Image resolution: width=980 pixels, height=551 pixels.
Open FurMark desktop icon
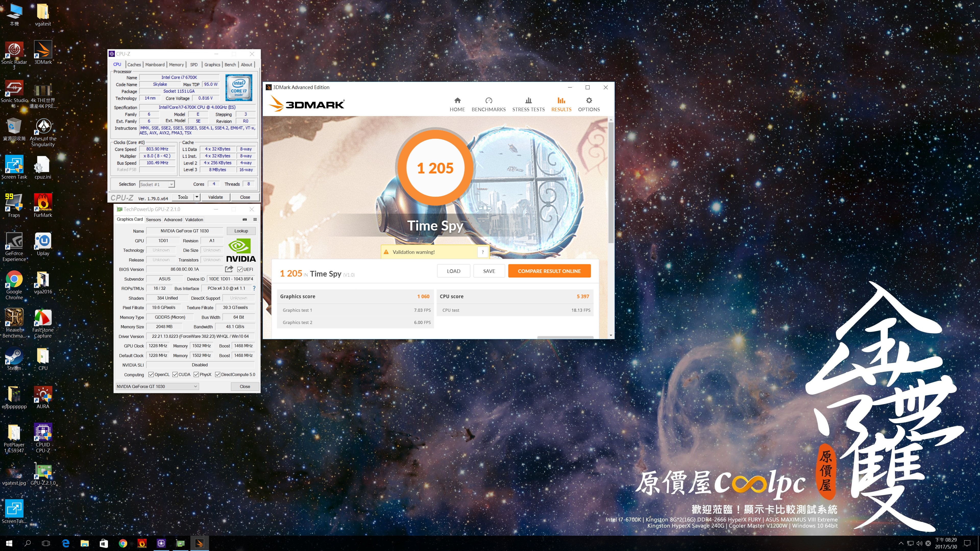coord(43,206)
